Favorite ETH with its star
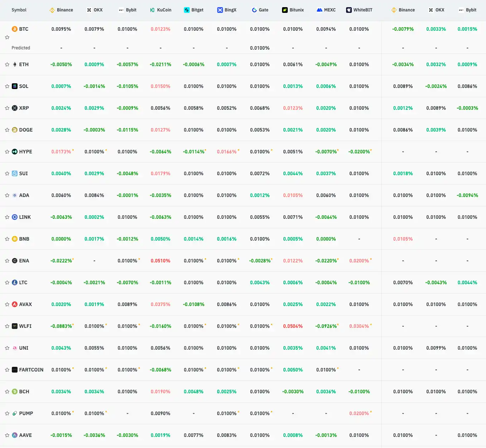This screenshot has width=486, height=448. (7, 64)
